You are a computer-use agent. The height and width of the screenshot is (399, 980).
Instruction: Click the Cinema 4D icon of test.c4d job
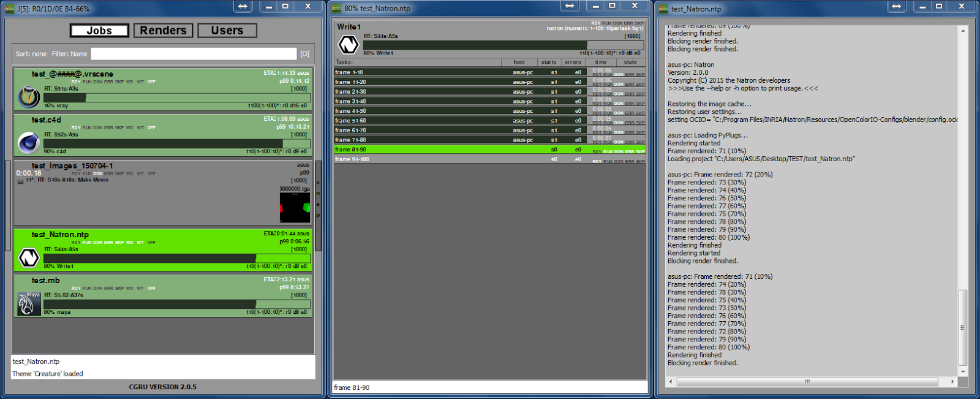(28, 143)
